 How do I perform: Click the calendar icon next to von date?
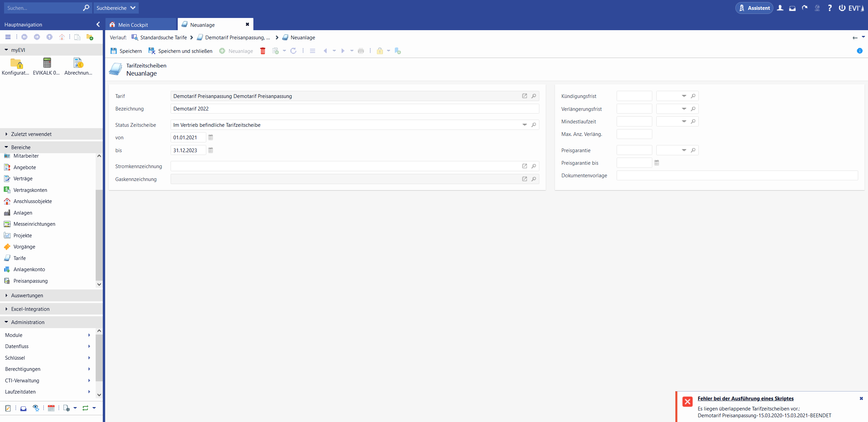[211, 137]
